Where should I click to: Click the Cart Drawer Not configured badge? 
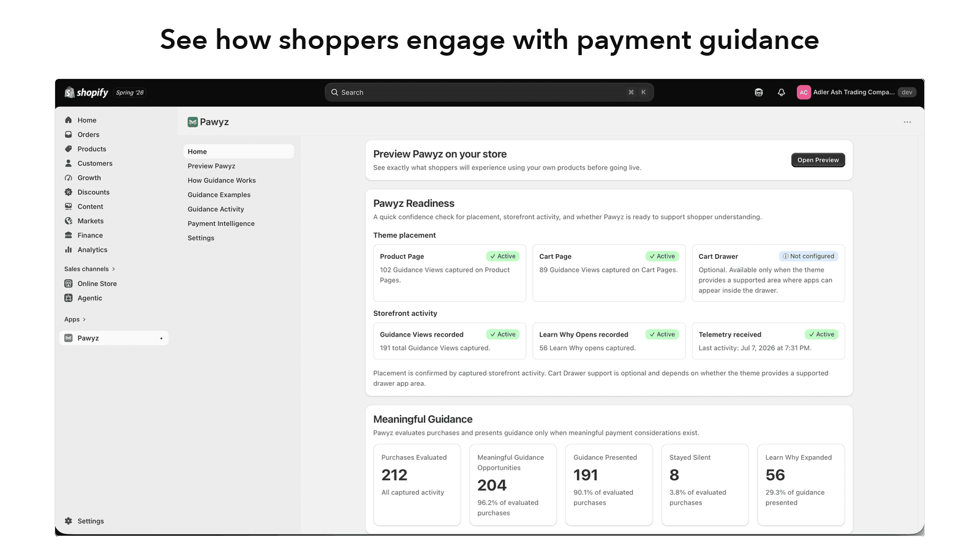(809, 257)
